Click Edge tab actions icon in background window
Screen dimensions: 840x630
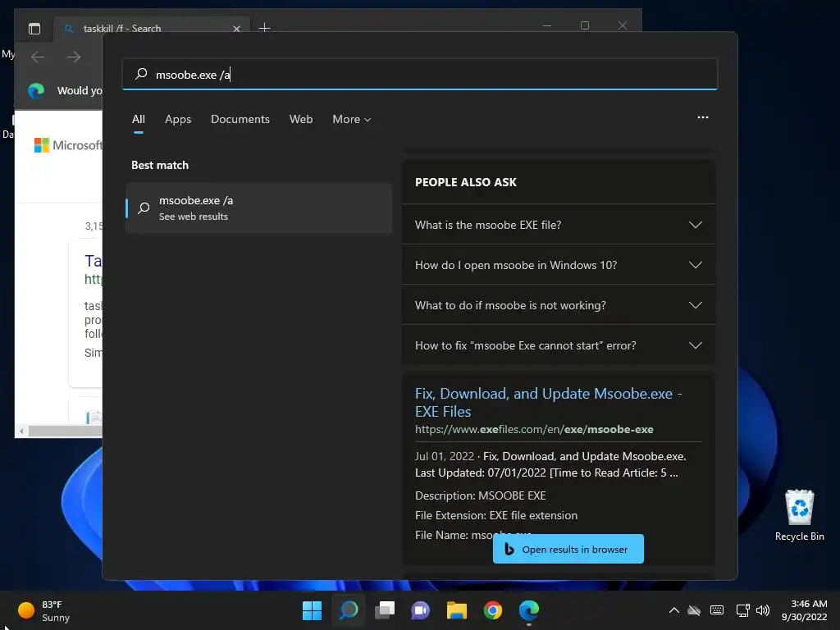click(x=34, y=29)
